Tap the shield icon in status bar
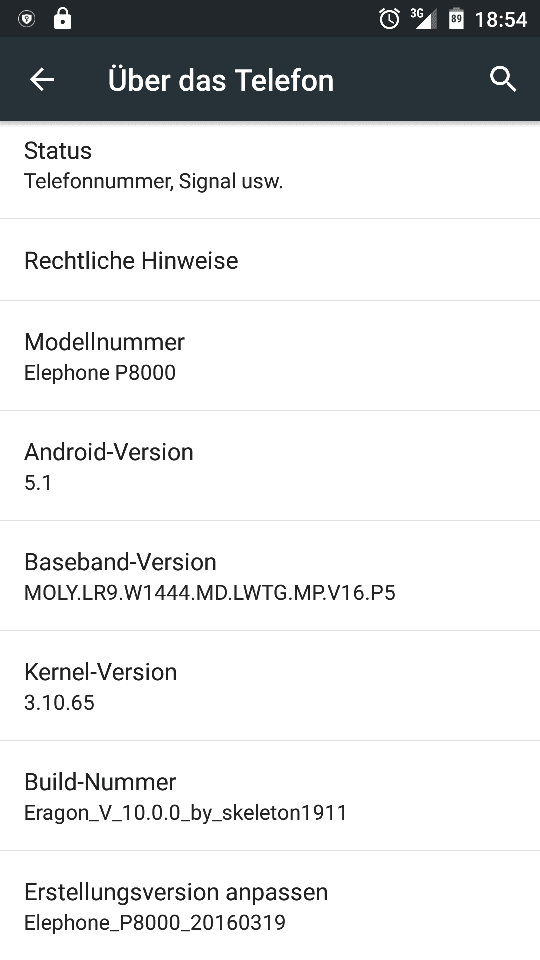 pos(26,19)
